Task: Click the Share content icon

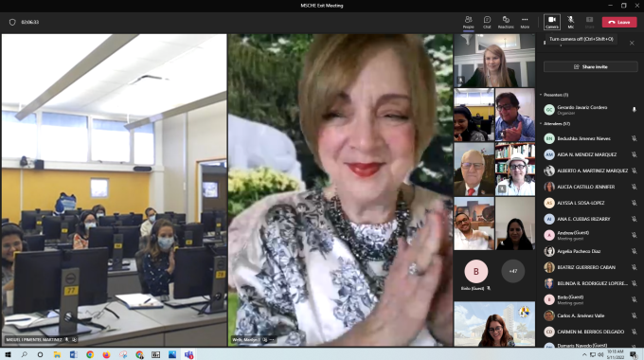Action: (589, 22)
